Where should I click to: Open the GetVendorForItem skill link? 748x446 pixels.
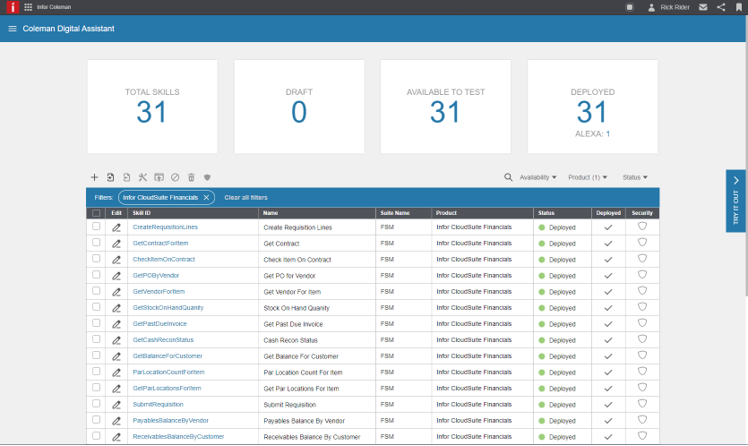point(158,291)
